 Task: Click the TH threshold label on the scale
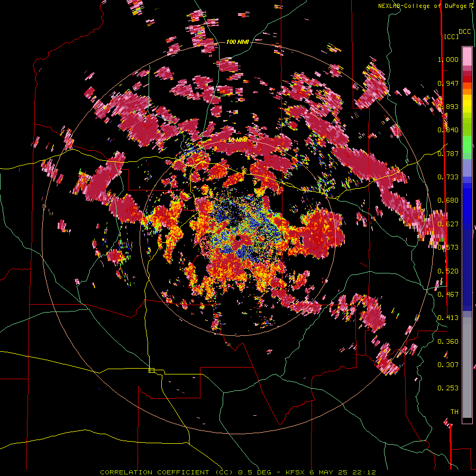(454, 412)
